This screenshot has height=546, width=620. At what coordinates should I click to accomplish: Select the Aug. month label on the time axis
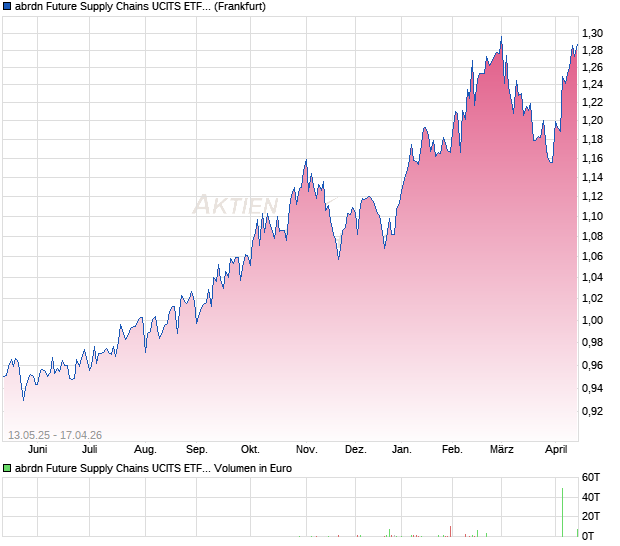tap(145, 449)
